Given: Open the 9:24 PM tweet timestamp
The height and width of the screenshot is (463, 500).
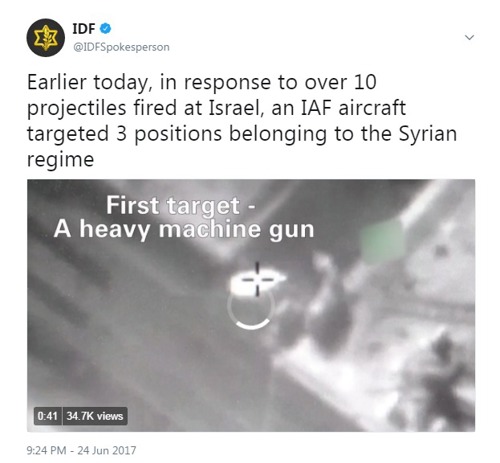Looking at the screenshot, I should click(x=46, y=450).
